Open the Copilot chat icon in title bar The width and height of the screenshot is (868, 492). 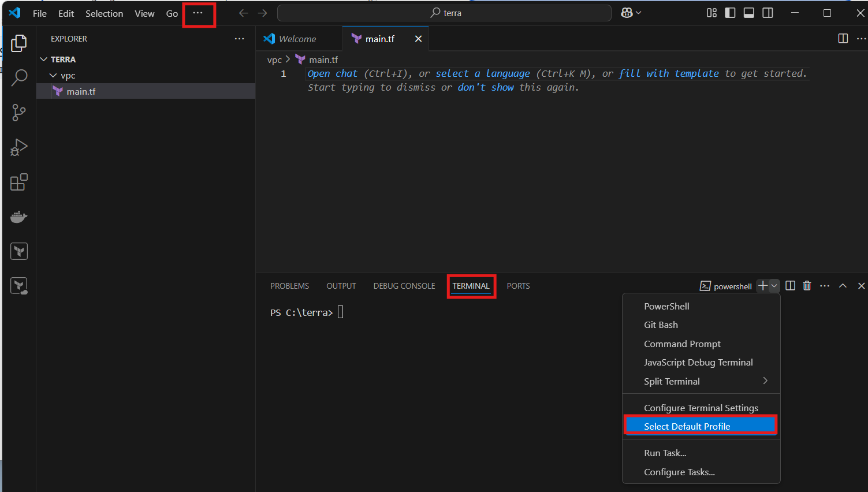627,13
